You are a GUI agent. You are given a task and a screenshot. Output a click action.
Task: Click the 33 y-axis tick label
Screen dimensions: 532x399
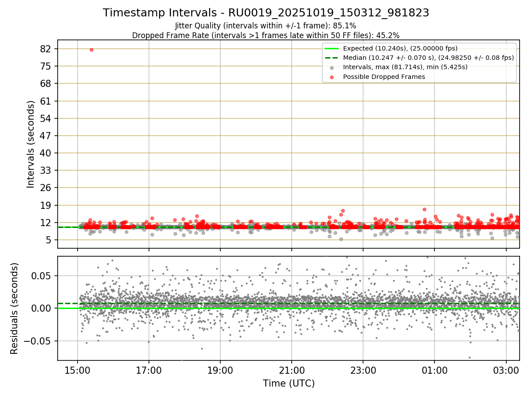pos(46,170)
